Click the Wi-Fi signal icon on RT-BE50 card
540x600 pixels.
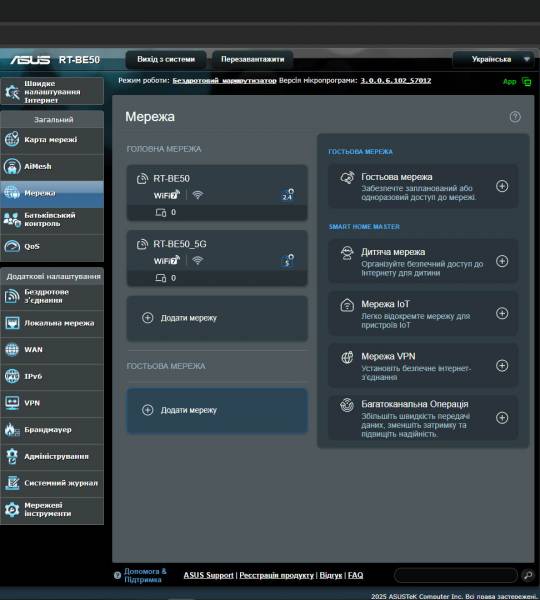(197, 195)
